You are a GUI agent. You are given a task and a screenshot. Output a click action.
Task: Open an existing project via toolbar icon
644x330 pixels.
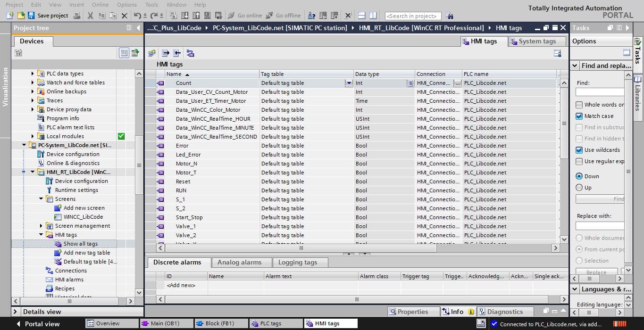pyautogui.click(x=21, y=16)
